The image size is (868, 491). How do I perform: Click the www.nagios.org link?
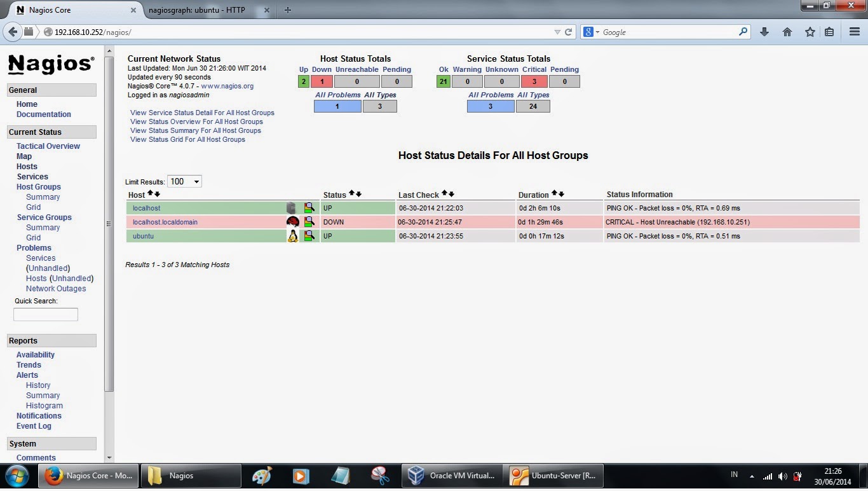coord(227,86)
